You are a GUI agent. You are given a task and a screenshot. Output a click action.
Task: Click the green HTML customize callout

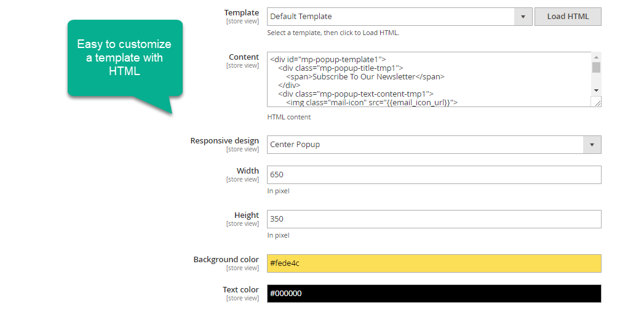tap(125, 58)
